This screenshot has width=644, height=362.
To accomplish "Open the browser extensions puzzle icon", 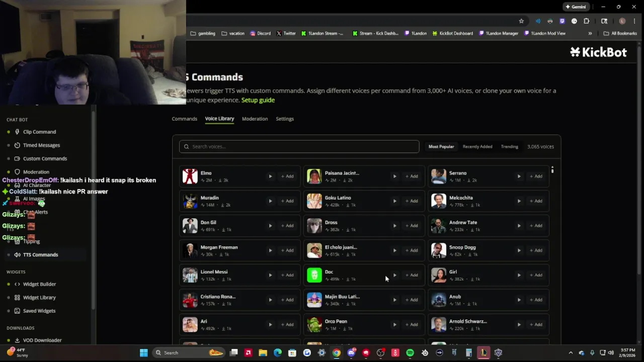I will (586, 21).
